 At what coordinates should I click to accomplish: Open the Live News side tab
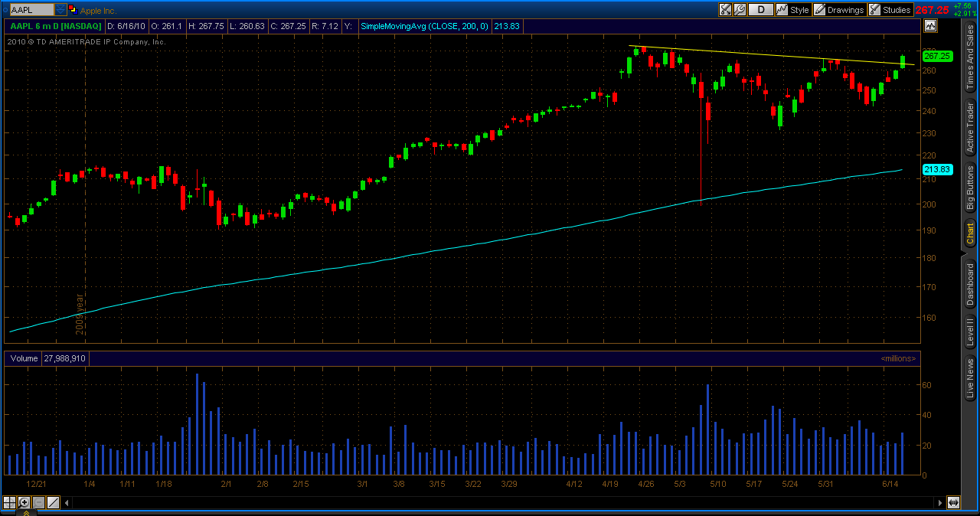[970, 378]
